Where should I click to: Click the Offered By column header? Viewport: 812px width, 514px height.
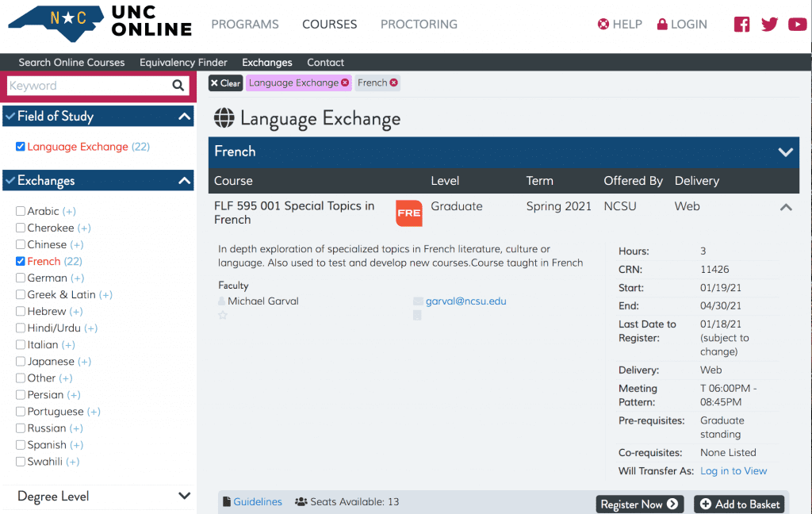point(633,181)
